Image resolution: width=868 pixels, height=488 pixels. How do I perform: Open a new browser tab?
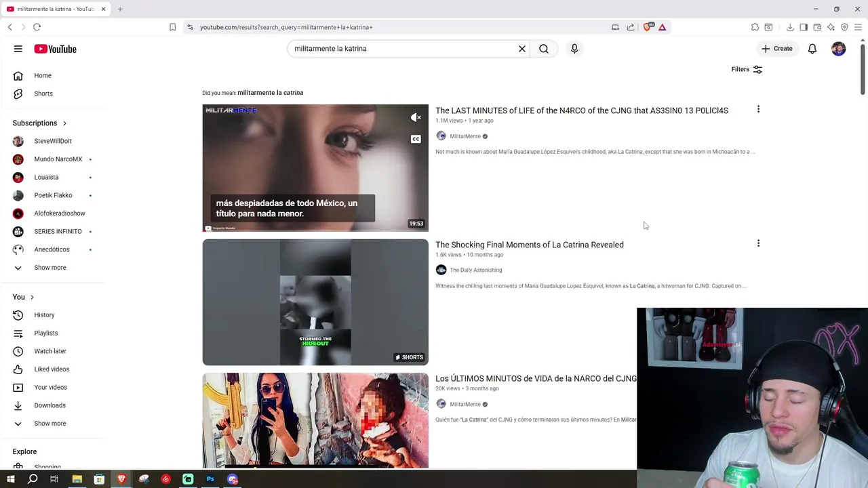coord(120,9)
